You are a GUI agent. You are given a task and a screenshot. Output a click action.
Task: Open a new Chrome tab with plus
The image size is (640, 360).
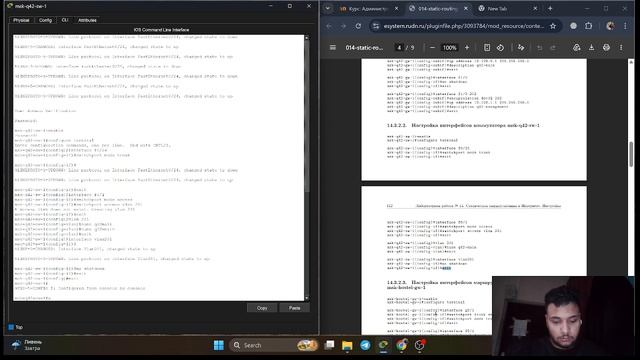click(x=550, y=8)
